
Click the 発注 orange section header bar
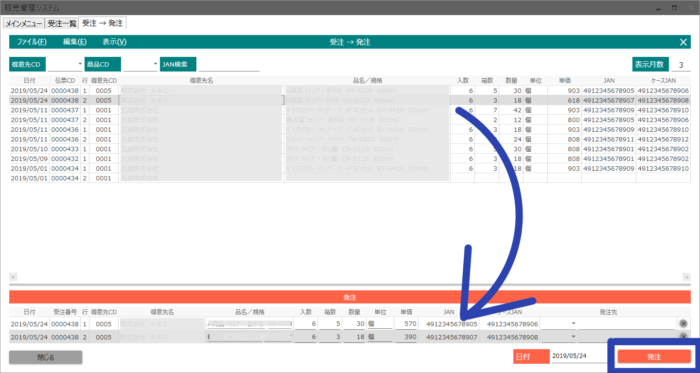[350, 297]
